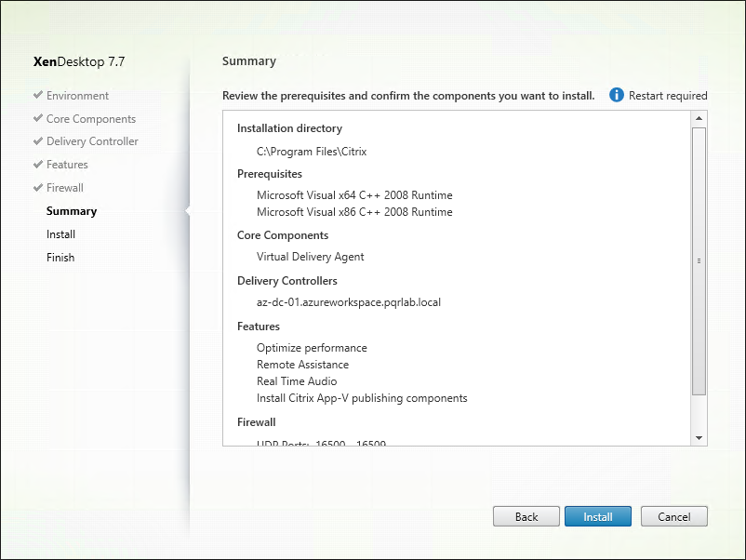Click the Core Components heading in summary list
The image size is (746, 560).
point(283,235)
